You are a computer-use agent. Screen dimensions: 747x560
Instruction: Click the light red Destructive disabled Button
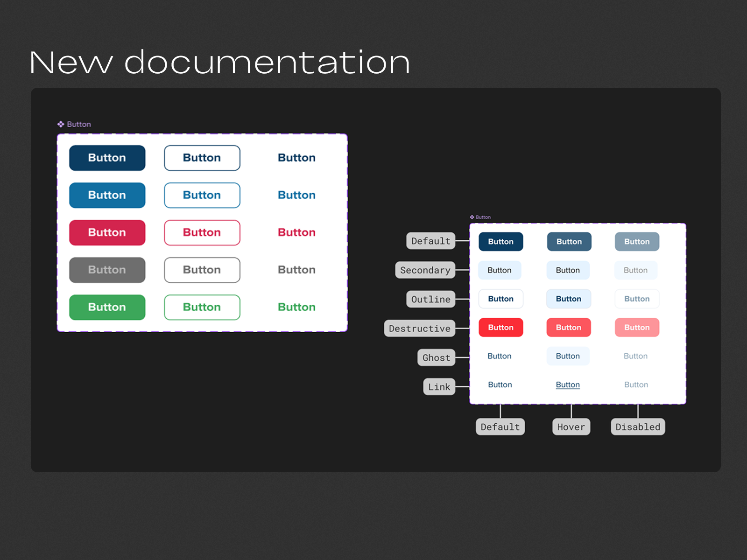(x=637, y=327)
